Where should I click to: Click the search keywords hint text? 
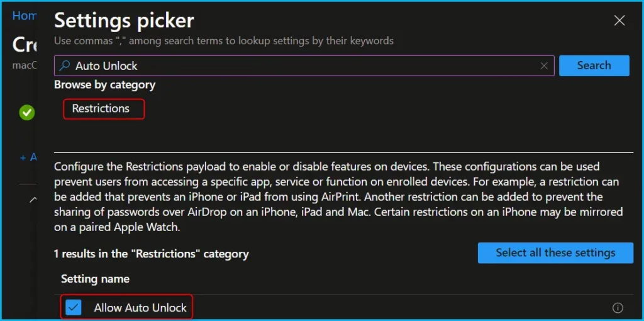(x=224, y=41)
